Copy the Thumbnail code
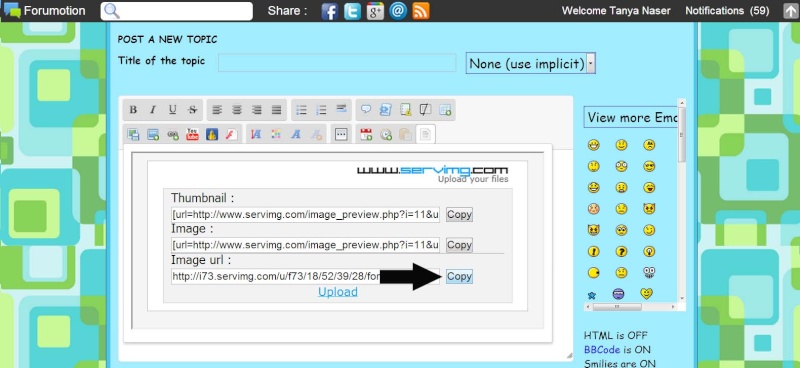This screenshot has width=800, height=368. 459,214
